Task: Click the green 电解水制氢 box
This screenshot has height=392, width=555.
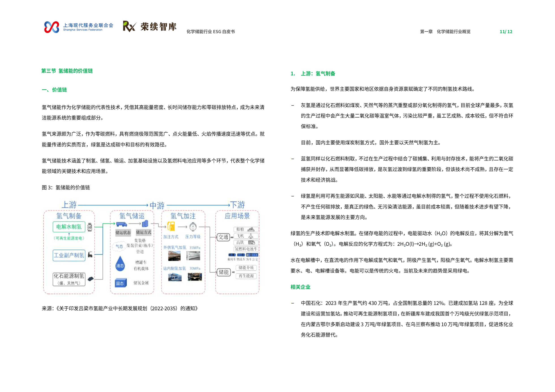Action: [69, 227]
